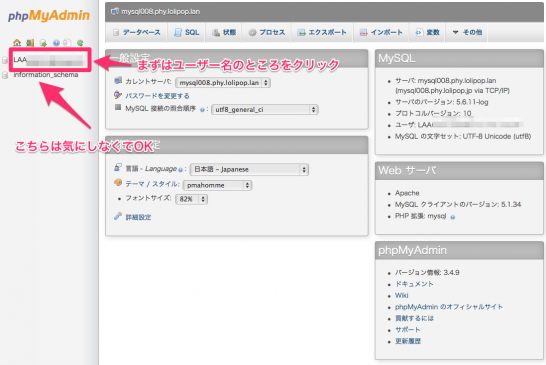Click the プロセス gear icon
The image size is (546, 365).
point(252,33)
